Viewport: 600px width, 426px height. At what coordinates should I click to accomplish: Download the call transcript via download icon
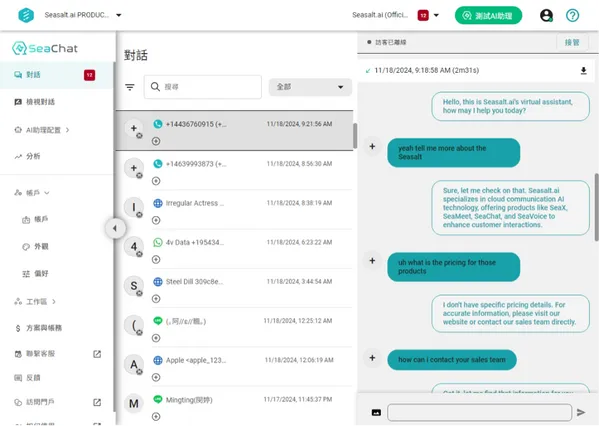pos(584,70)
